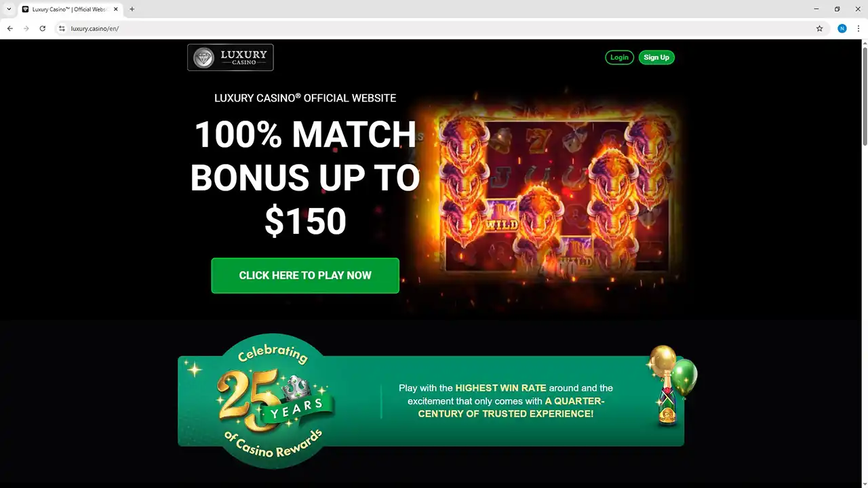Click the scrollbar down arrow
868x488 pixels.
coord(864,483)
